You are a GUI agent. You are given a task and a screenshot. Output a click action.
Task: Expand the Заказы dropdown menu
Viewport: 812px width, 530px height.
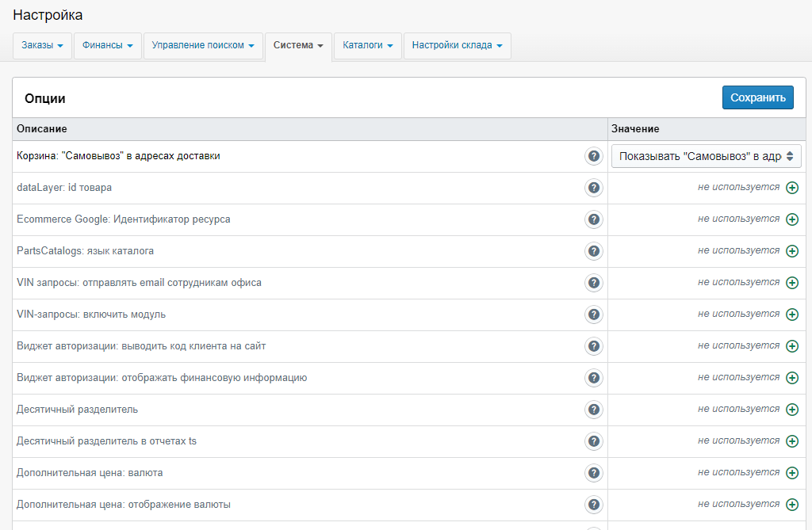point(42,46)
